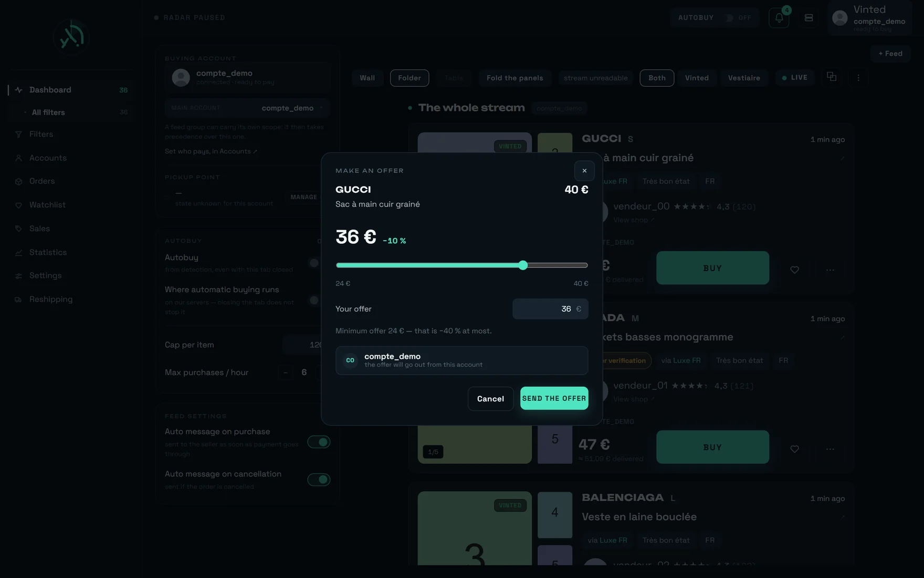Open the three-dot stream options menu
Image resolution: width=924 pixels, height=578 pixels.
[x=858, y=78]
